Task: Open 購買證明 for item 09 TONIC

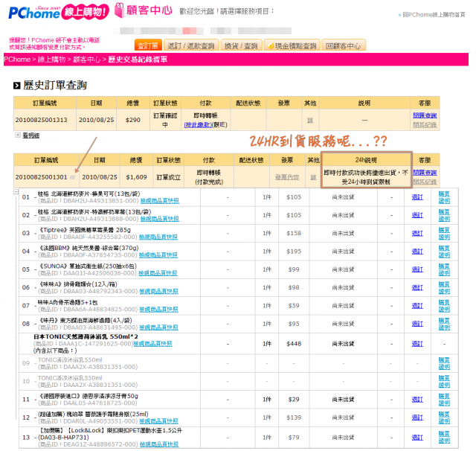Action: (x=444, y=363)
